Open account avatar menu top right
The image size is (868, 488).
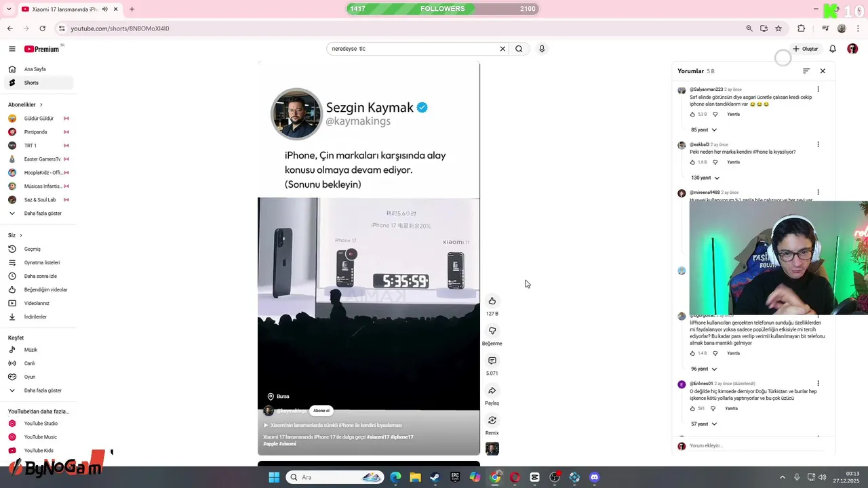852,49
